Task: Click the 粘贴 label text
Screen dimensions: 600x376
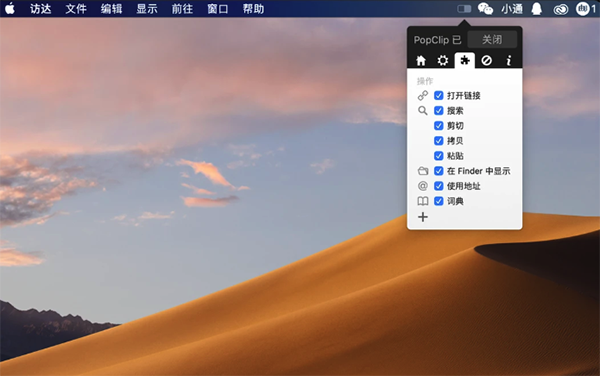Action: click(x=455, y=156)
